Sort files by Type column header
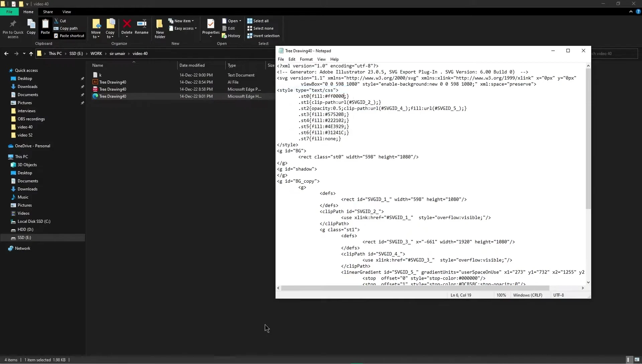 246,65
